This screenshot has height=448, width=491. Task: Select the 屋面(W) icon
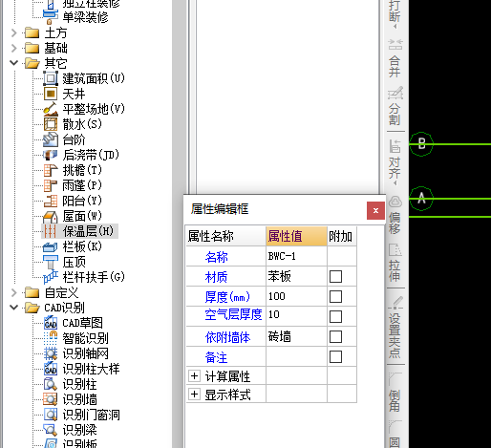(x=51, y=217)
